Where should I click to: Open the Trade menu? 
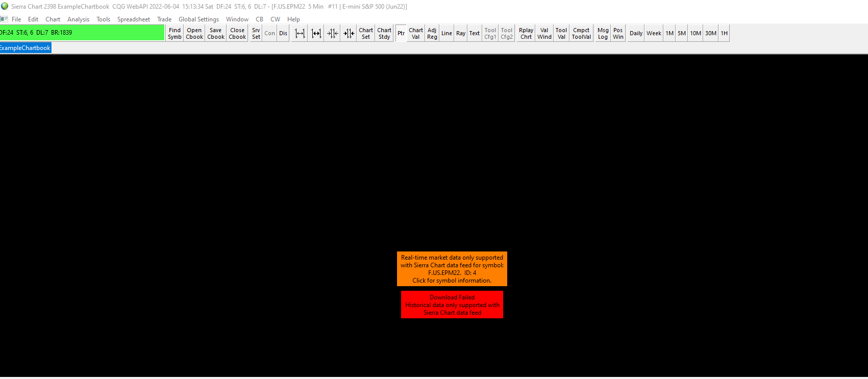164,19
